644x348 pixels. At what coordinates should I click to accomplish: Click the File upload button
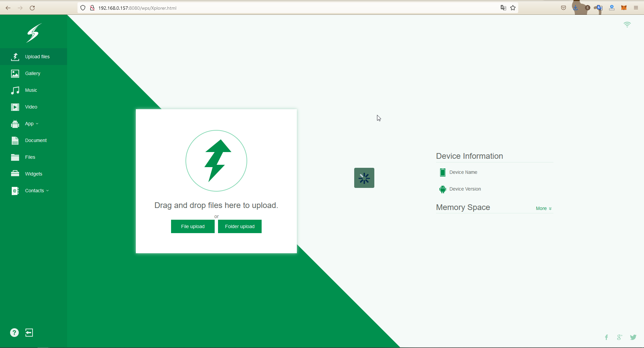[193, 226]
